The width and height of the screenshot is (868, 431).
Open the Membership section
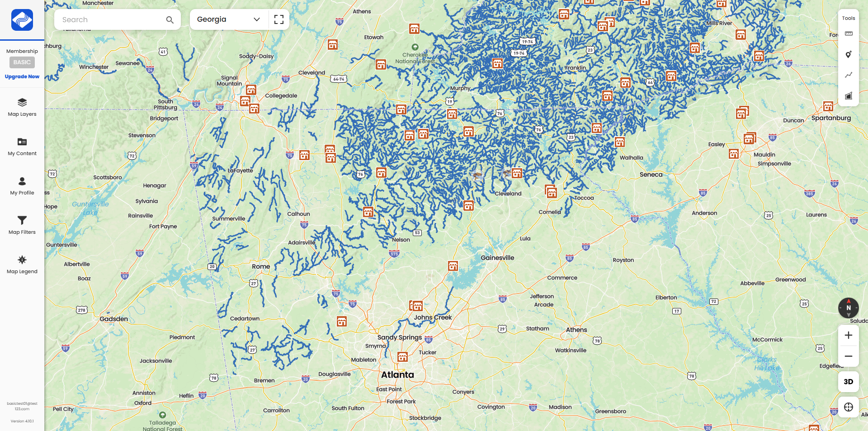point(22,51)
